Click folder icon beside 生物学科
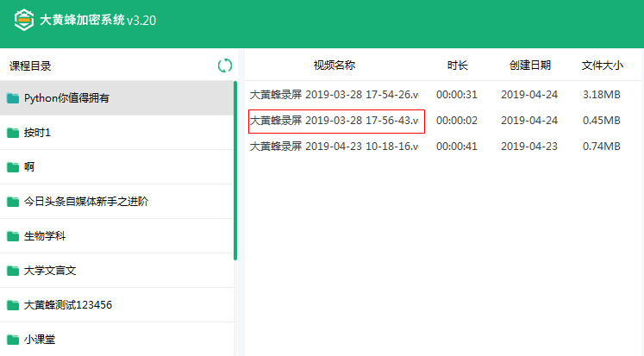 pyautogui.click(x=12, y=236)
